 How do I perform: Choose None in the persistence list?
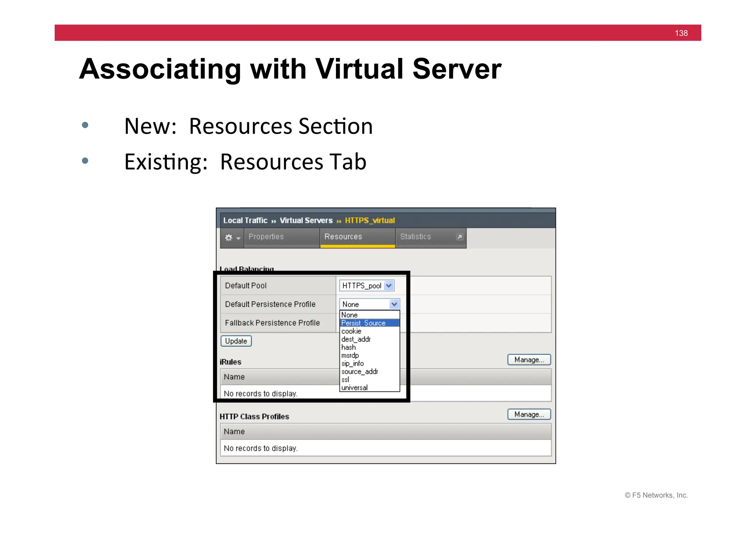tap(370, 315)
